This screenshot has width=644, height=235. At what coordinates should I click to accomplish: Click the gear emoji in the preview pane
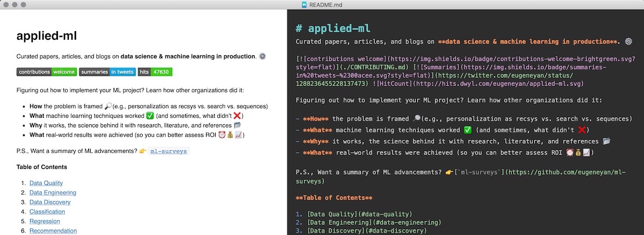tap(262, 56)
